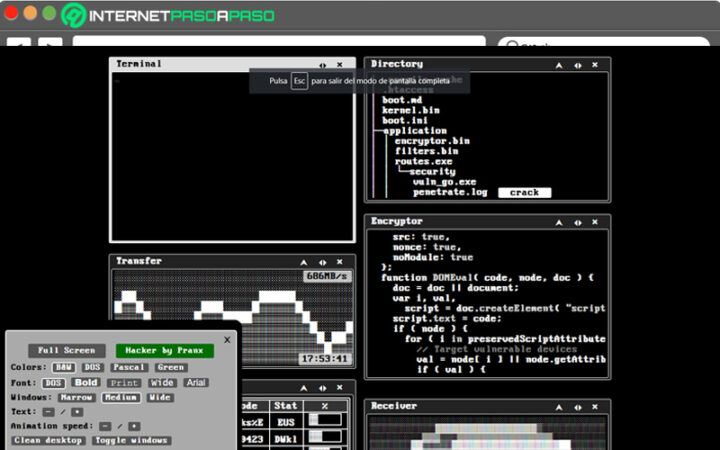The height and width of the screenshot is (450, 720).
Task: Enable the Bold font option
Action: click(86, 382)
